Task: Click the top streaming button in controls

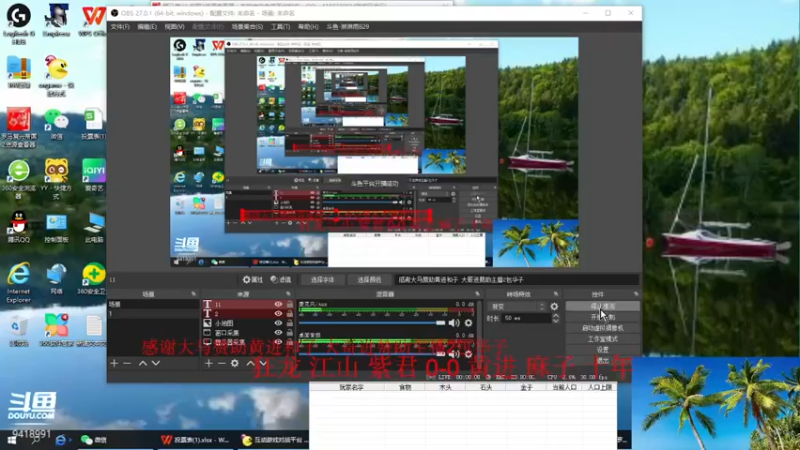Action: click(x=603, y=306)
